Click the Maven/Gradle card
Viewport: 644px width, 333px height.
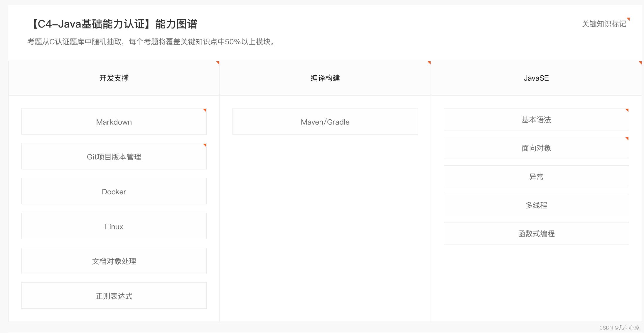[x=325, y=122]
